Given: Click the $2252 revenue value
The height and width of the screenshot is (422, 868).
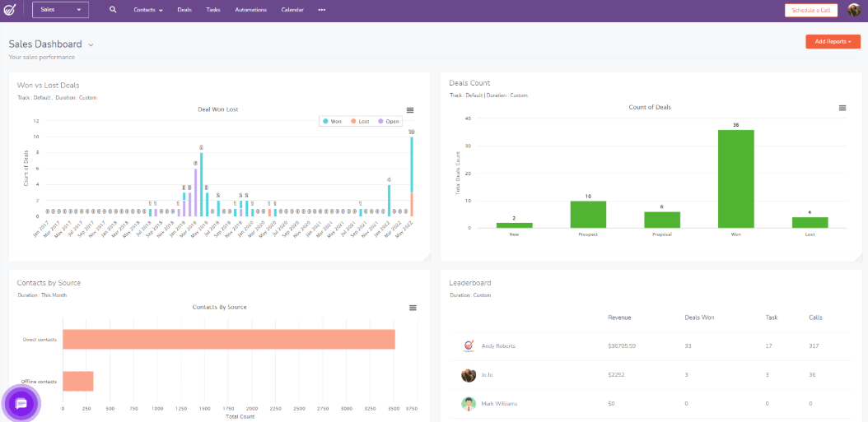Looking at the screenshot, I should 616,375.
